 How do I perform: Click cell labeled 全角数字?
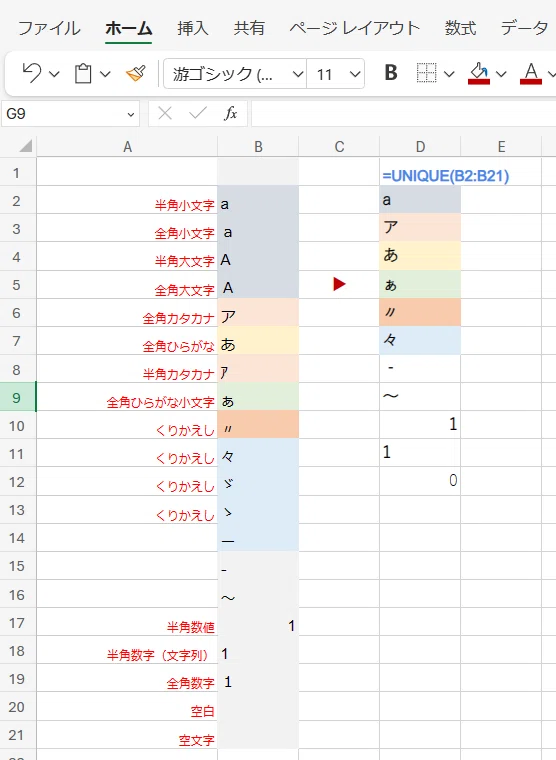pos(127,678)
